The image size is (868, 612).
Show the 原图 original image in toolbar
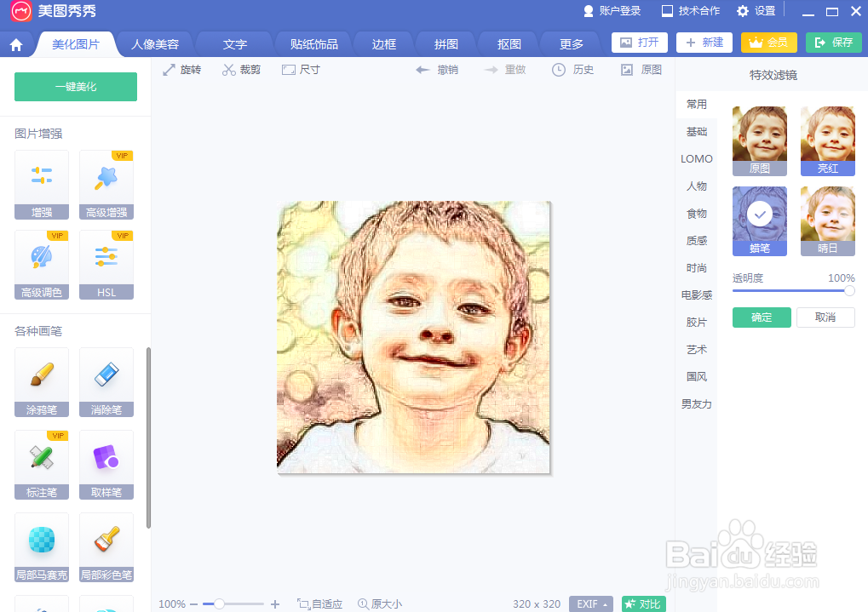coord(641,70)
